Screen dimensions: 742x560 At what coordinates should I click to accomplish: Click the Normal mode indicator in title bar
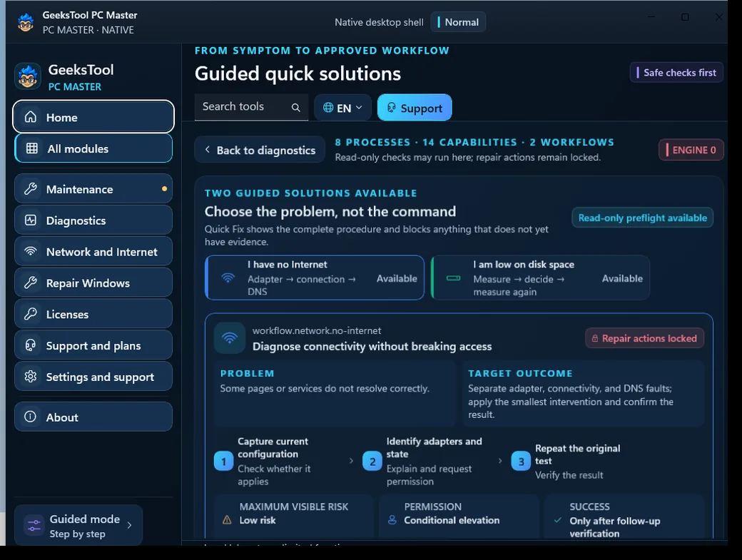458,22
